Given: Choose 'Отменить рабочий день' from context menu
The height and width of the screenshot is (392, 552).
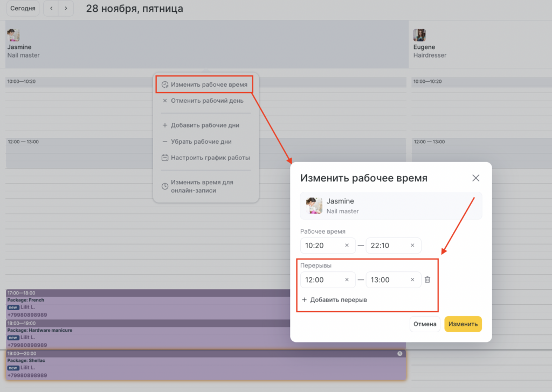Looking at the screenshot, I should [206, 101].
